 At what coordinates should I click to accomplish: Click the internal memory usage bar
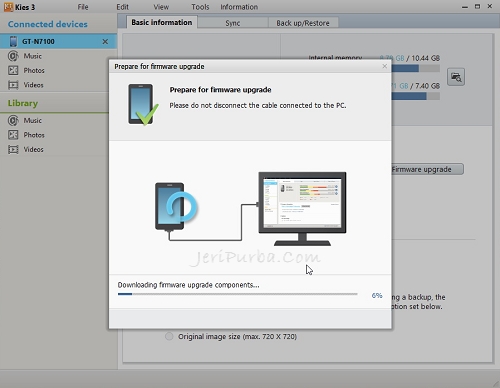point(416,68)
